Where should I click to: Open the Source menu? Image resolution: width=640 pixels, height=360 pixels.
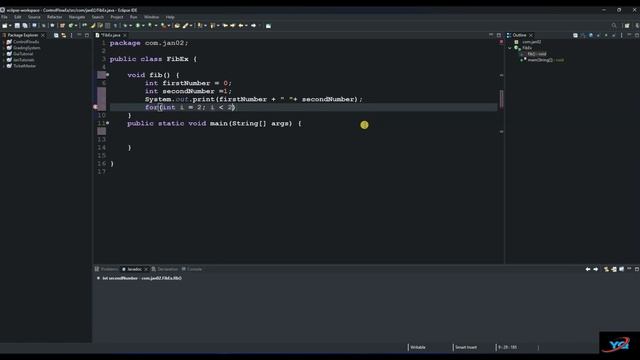tap(34, 17)
